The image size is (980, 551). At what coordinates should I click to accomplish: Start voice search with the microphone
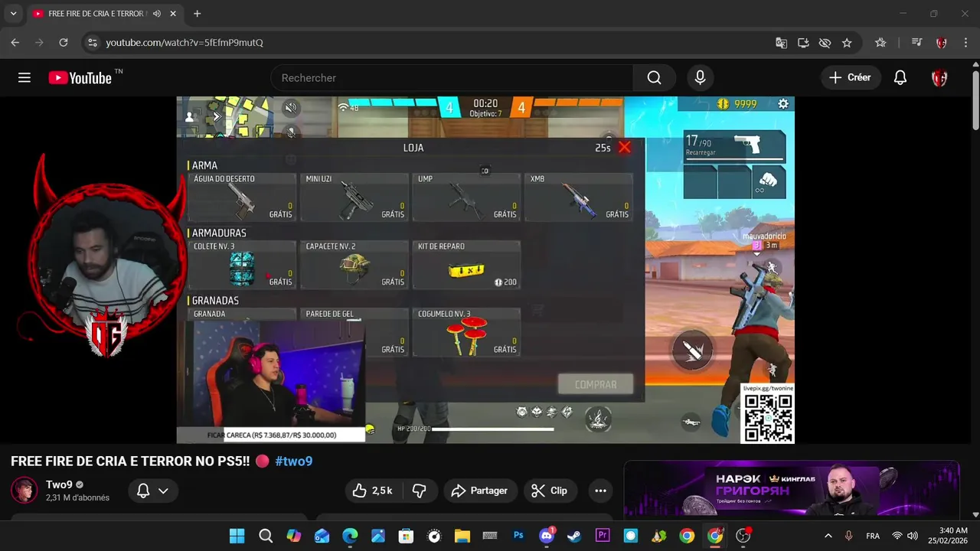(x=700, y=77)
